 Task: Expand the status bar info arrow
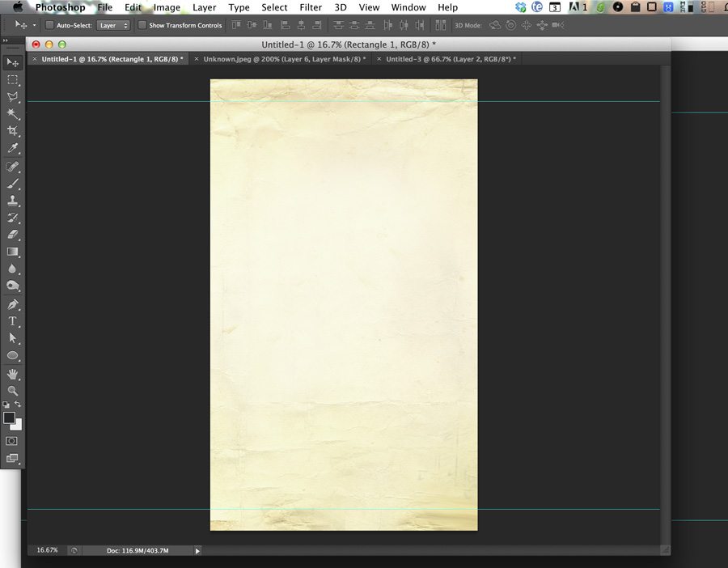click(x=197, y=551)
